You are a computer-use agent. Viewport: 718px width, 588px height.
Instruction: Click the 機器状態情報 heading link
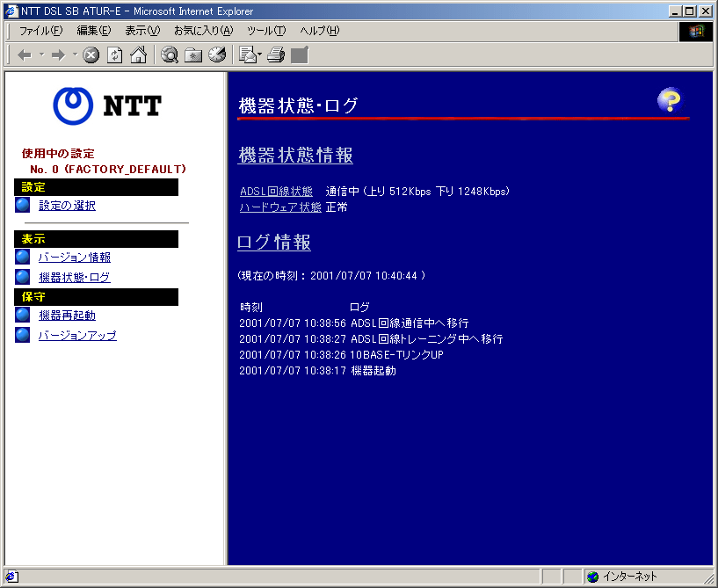pos(296,156)
